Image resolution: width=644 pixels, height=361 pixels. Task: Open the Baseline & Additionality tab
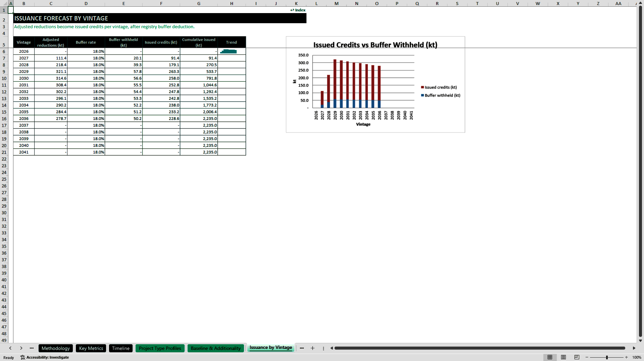[x=216, y=348]
